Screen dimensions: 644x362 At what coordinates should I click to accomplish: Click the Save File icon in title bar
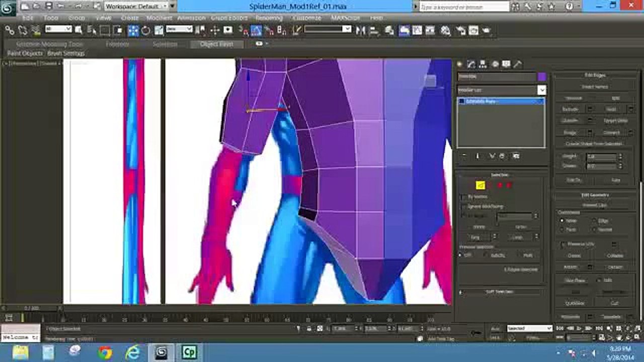tap(49, 6)
